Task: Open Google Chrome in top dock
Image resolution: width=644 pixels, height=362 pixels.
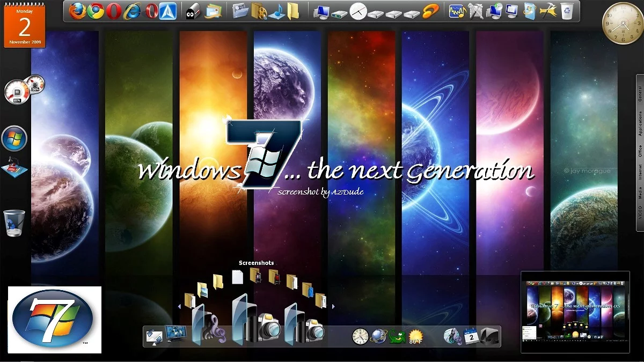Action: [x=96, y=11]
